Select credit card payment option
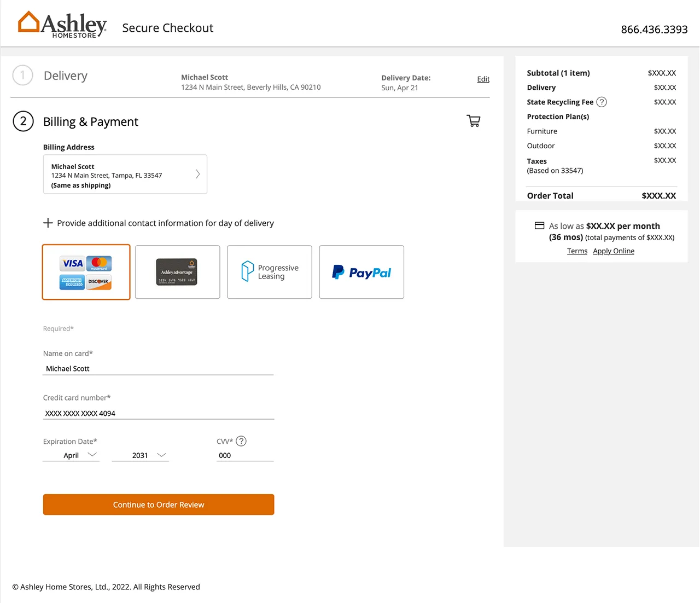The image size is (700, 603). click(x=86, y=272)
